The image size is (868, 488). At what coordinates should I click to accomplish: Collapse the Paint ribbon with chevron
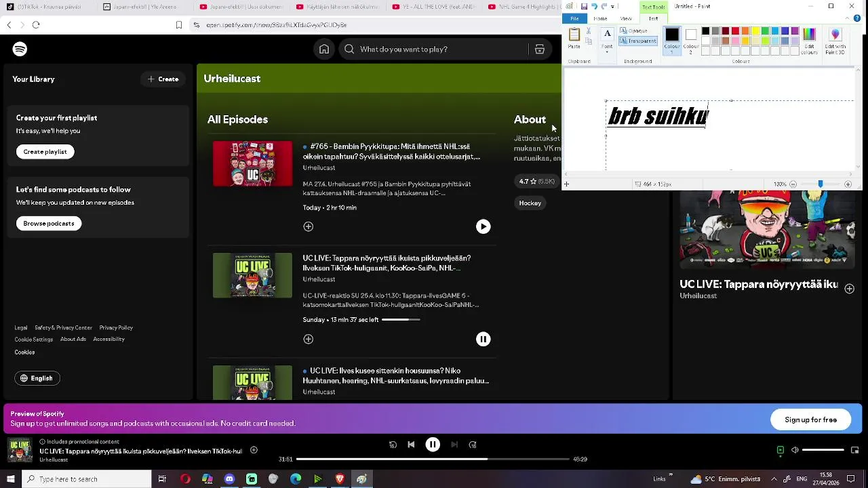click(848, 18)
